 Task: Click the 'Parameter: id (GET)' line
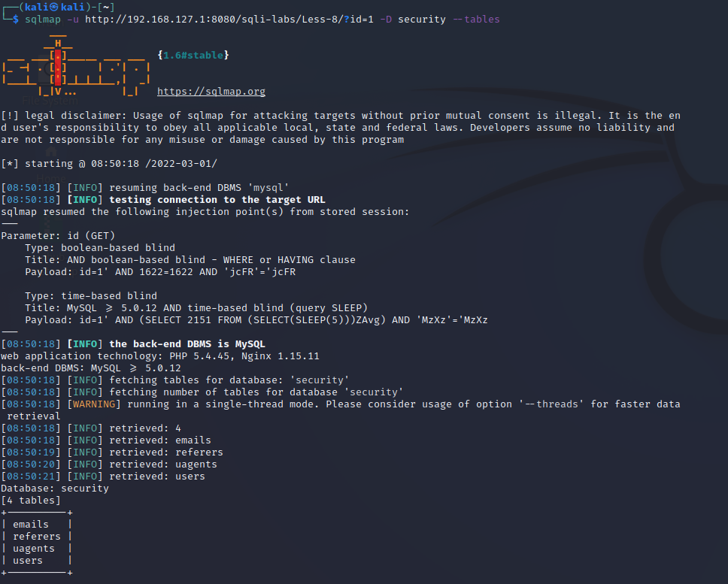(x=58, y=236)
